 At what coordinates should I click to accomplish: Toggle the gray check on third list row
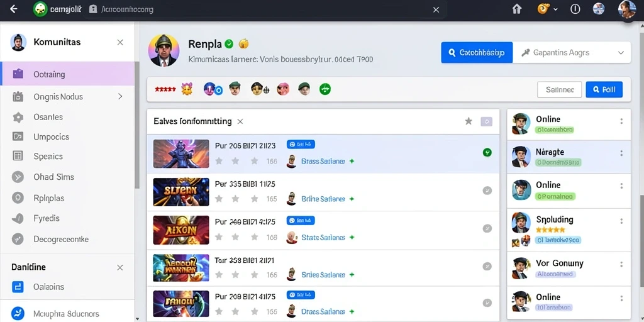click(x=487, y=228)
